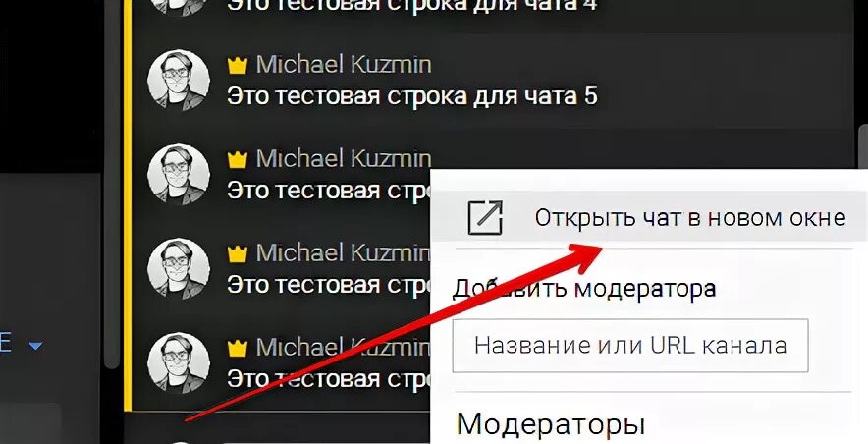This screenshot has height=444, width=868.
Task: Expand the blue dropdown arrow at the left edge
Action: pyautogui.click(x=35, y=346)
